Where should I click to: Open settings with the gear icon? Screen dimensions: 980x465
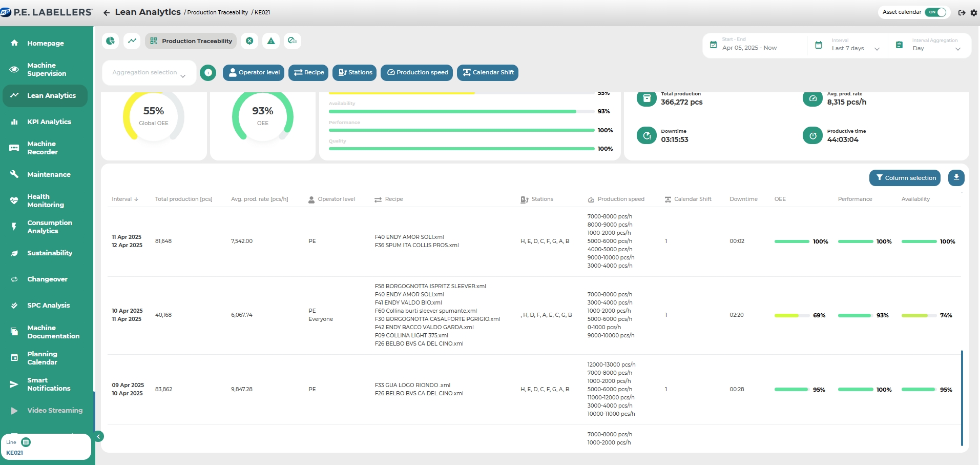(x=974, y=13)
